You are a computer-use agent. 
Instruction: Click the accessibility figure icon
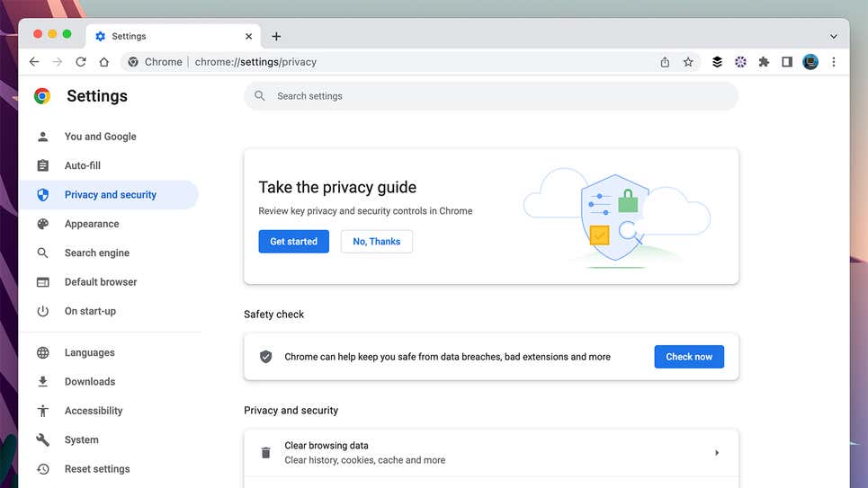(42, 411)
